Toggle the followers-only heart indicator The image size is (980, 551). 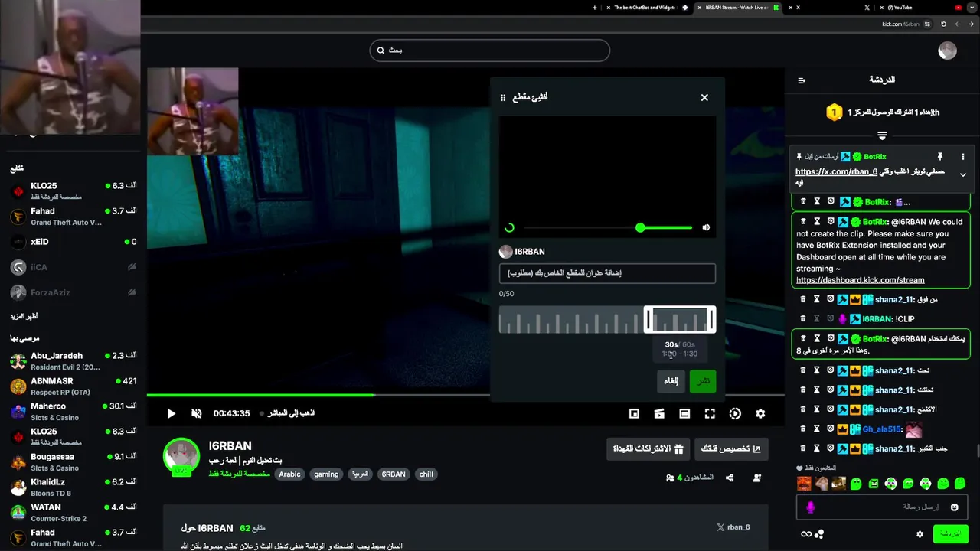click(800, 468)
